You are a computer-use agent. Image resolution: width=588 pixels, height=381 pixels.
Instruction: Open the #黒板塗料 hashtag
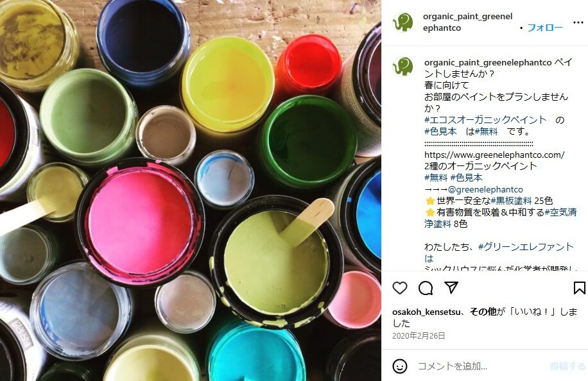click(x=511, y=201)
